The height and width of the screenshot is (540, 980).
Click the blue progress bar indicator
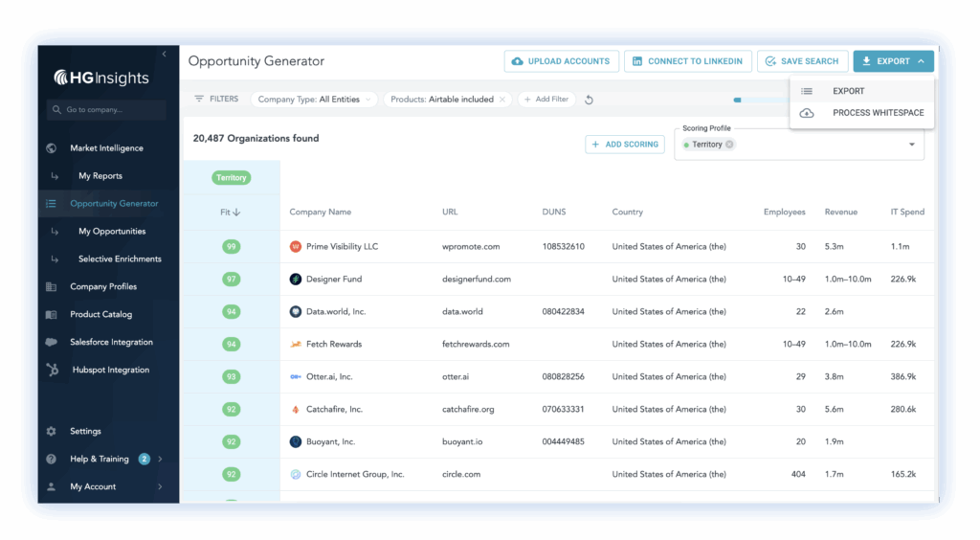[738, 100]
